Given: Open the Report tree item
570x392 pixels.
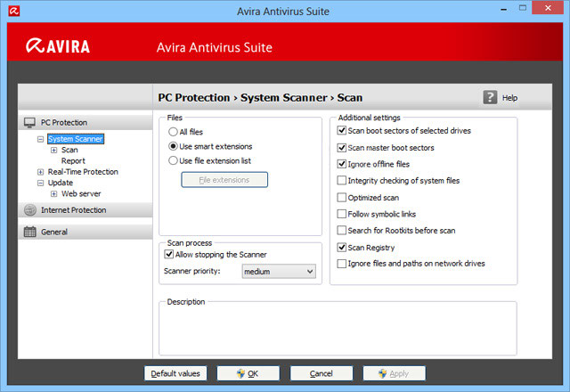Looking at the screenshot, I should click(x=73, y=160).
